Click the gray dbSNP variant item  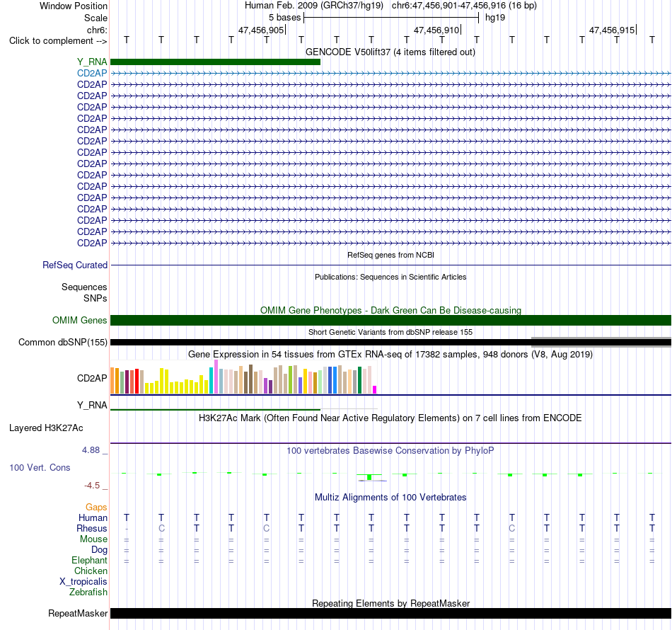pos(601,342)
